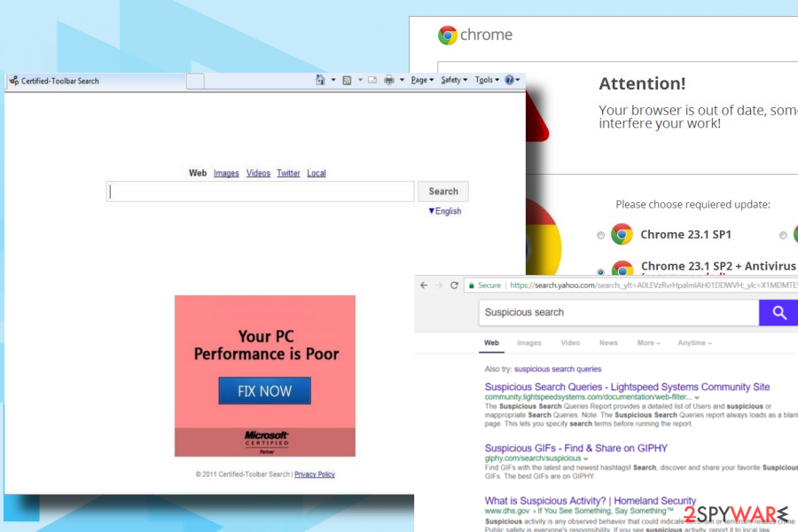Switch to the Yahoo News tab

pyautogui.click(x=608, y=343)
